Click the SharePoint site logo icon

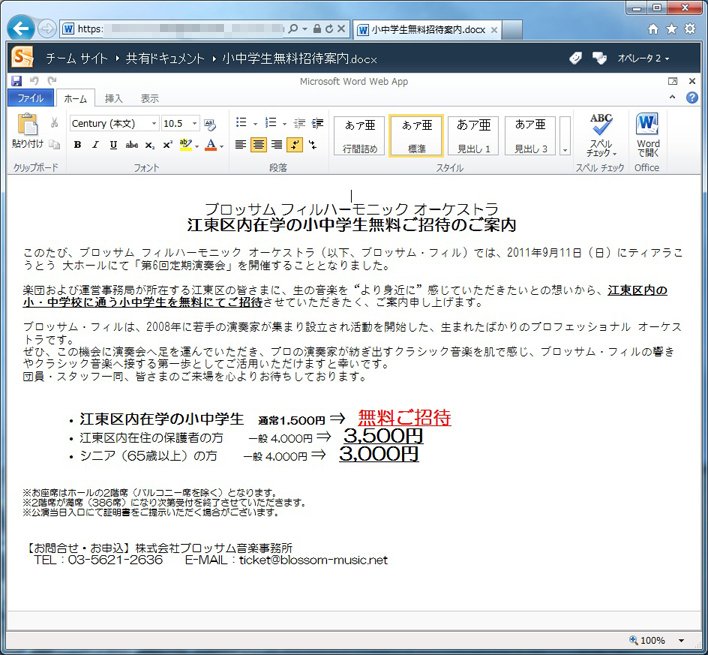pyautogui.click(x=22, y=58)
